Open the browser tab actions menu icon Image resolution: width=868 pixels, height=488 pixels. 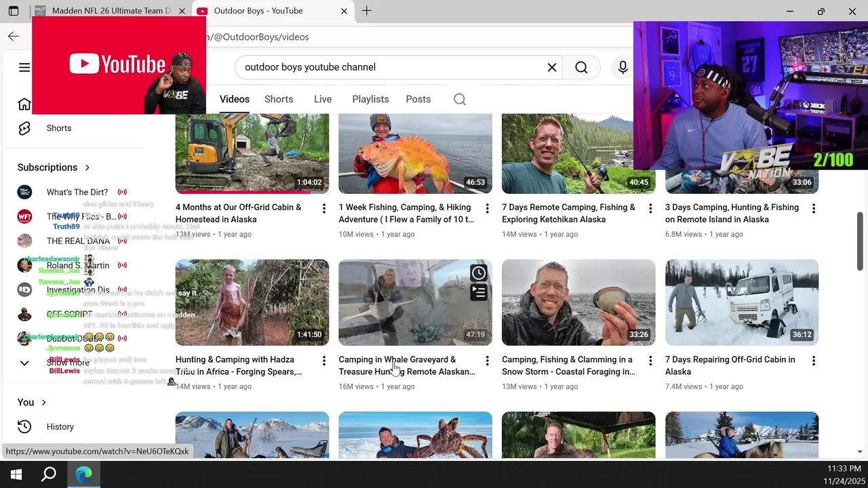tap(14, 11)
